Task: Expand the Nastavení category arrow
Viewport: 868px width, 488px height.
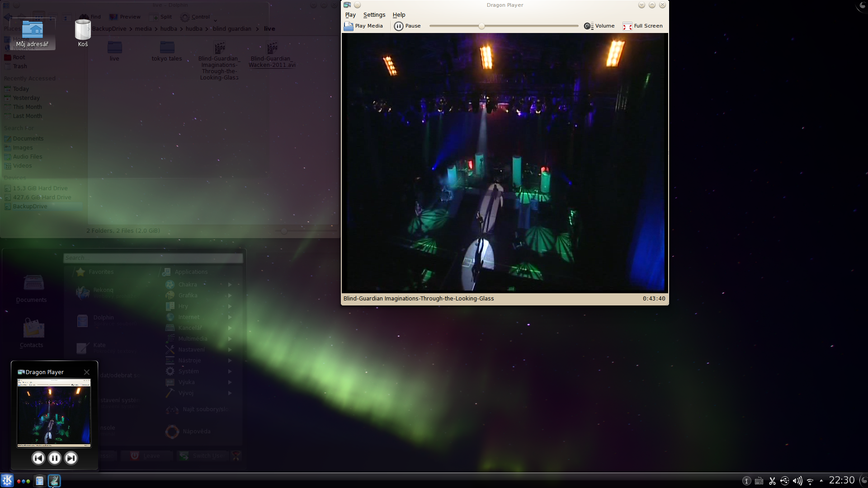Action: (230, 350)
